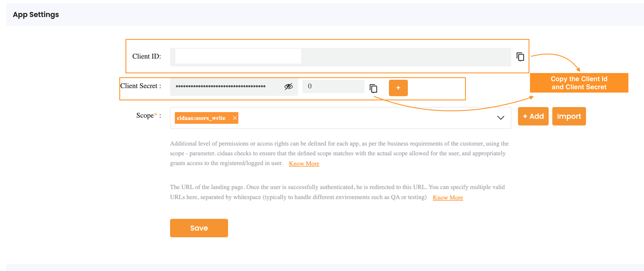Click the numeric field showing 0
644x271 pixels.
333,86
